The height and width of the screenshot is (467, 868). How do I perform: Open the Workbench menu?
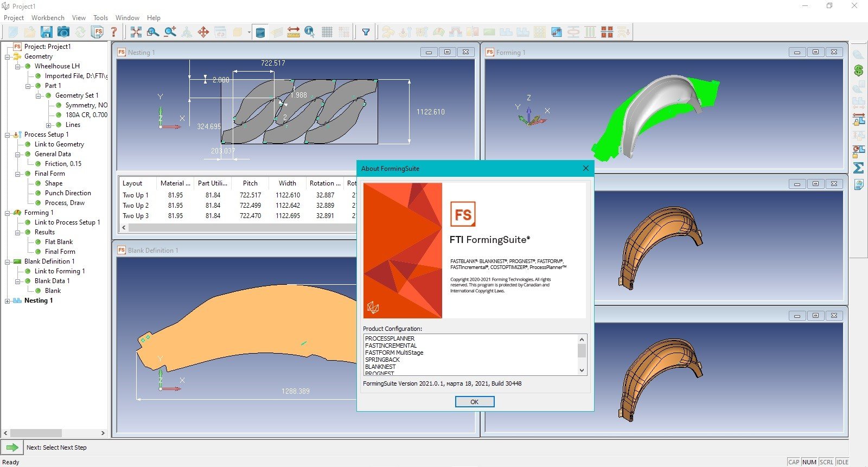(48, 17)
